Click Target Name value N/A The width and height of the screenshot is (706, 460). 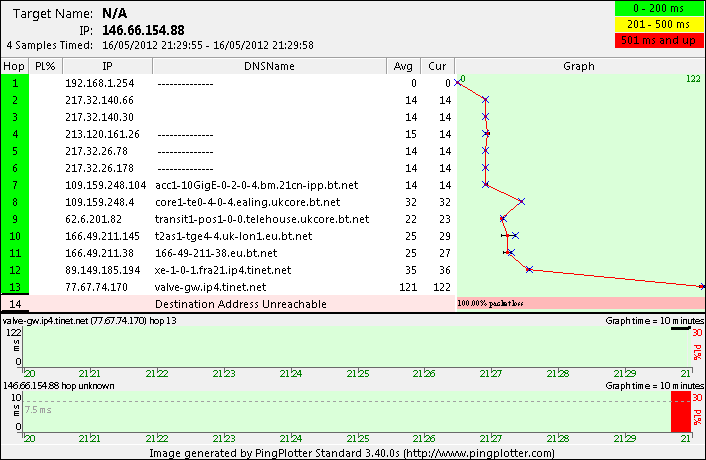tap(115, 14)
